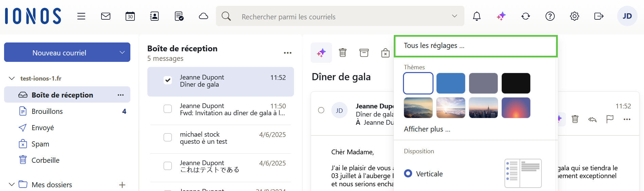Open the cloud storage icon

[203, 16]
